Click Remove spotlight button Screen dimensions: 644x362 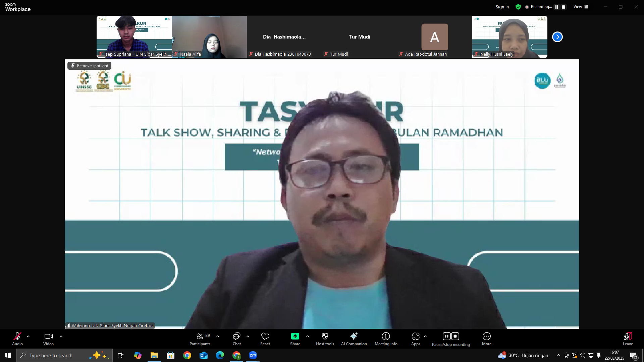89,66
